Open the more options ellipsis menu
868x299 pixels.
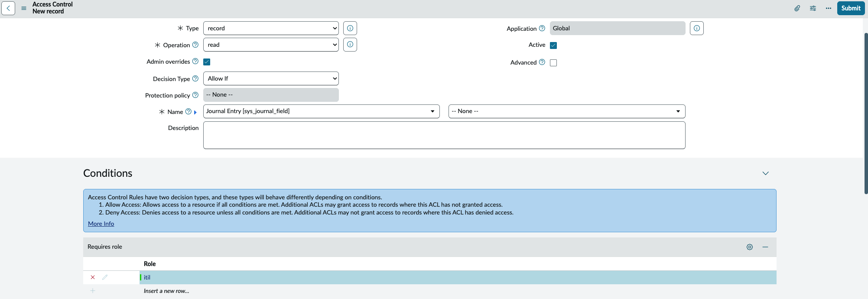click(x=829, y=8)
